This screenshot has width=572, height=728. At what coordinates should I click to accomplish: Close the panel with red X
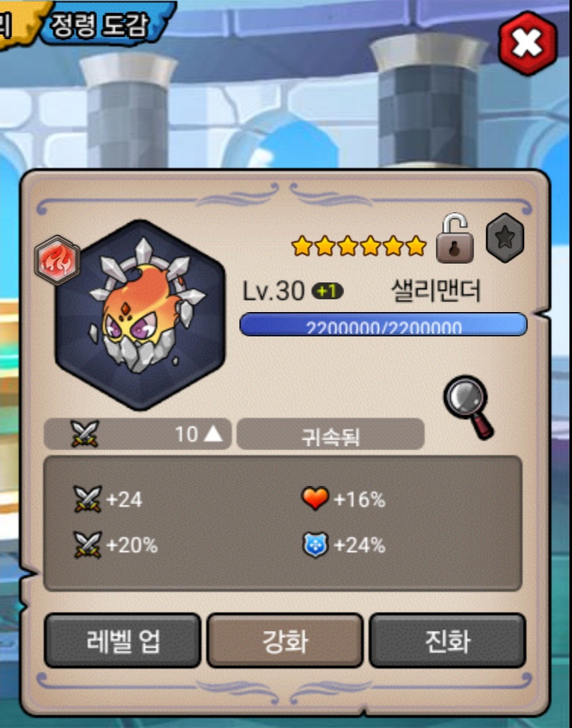pos(528,44)
